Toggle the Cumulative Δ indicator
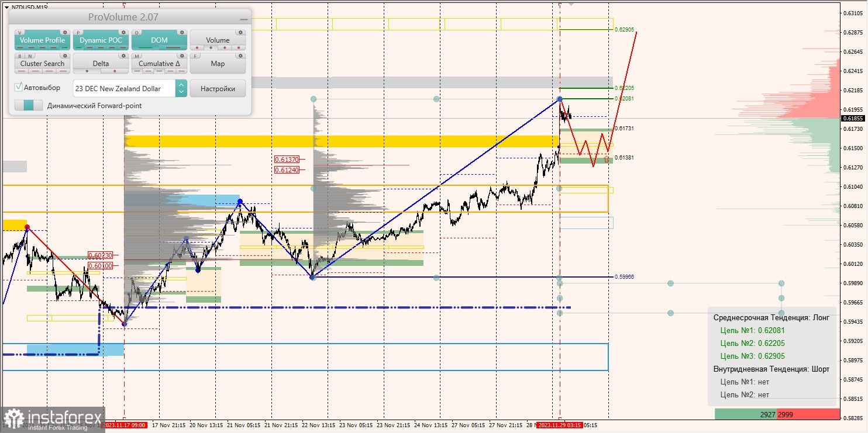This screenshot has width=868, height=433. (x=159, y=64)
